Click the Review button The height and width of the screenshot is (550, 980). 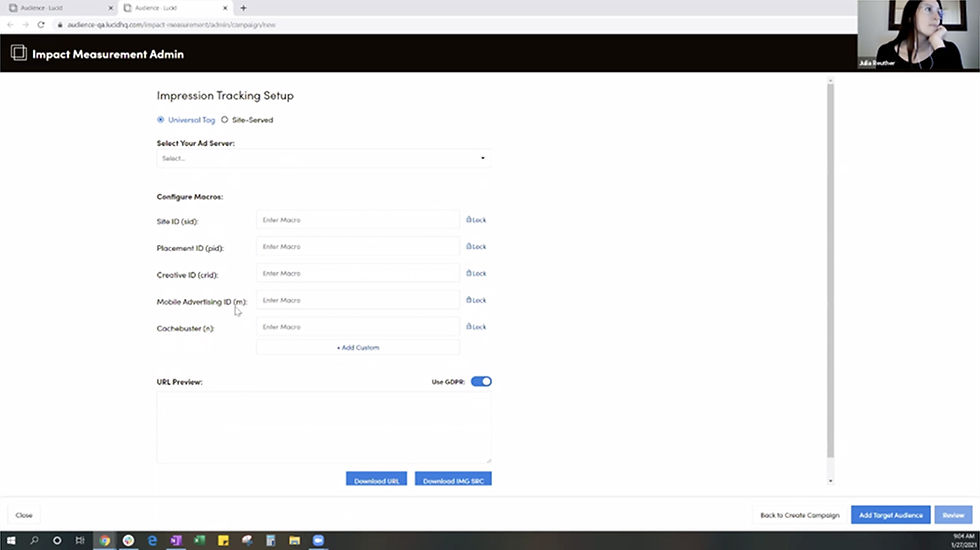point(953,515)
